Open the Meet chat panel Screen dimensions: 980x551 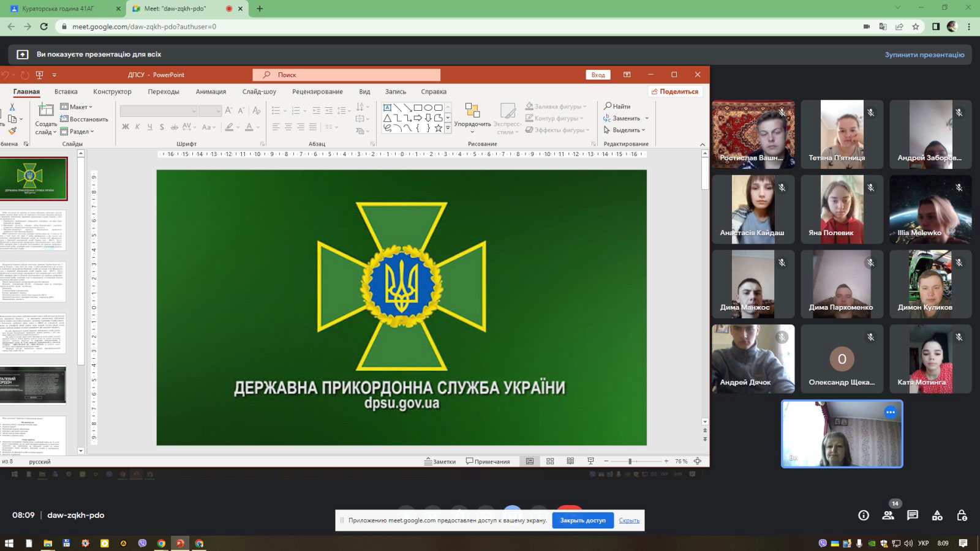(x=913, y=515)
